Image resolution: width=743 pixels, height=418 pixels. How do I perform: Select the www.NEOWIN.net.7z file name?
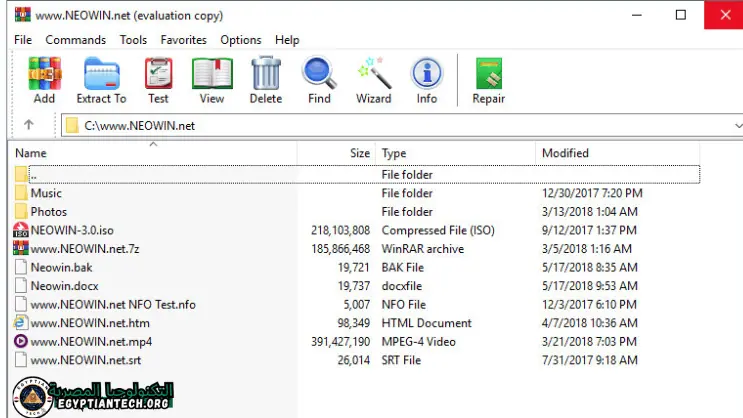point(85,248)
